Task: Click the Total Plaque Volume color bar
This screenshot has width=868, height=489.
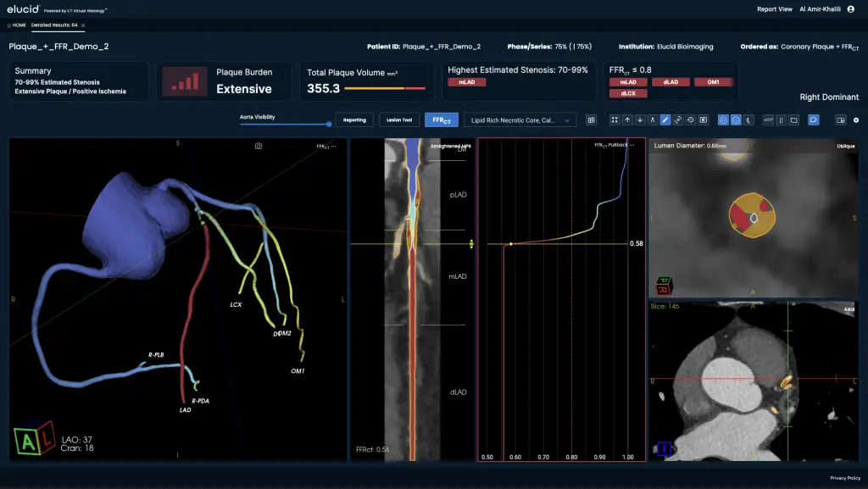Action: (385, 88)
